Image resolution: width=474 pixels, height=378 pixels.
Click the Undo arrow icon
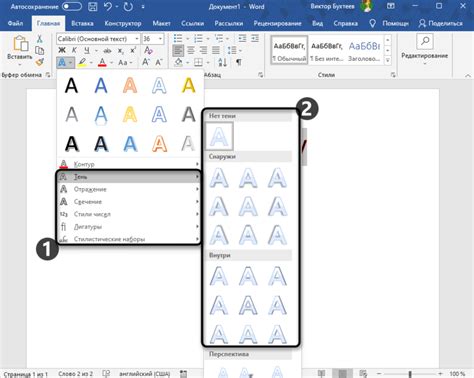[107, 6]
